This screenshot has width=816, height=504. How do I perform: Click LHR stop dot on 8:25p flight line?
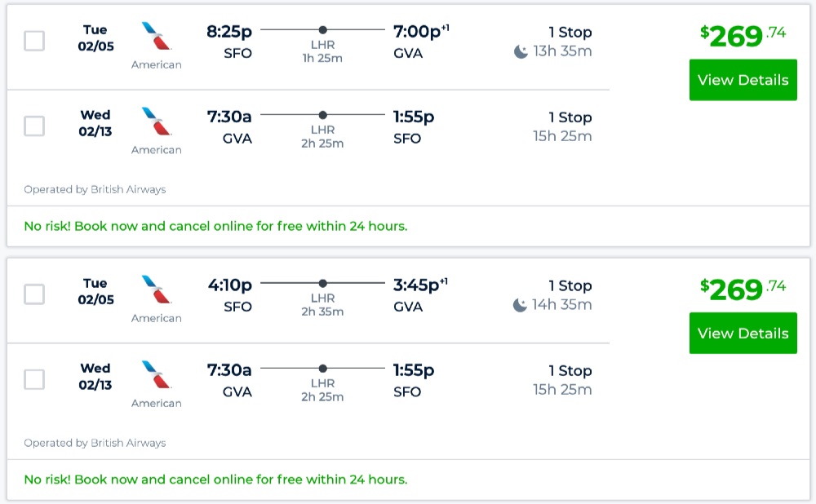(323, 29)
